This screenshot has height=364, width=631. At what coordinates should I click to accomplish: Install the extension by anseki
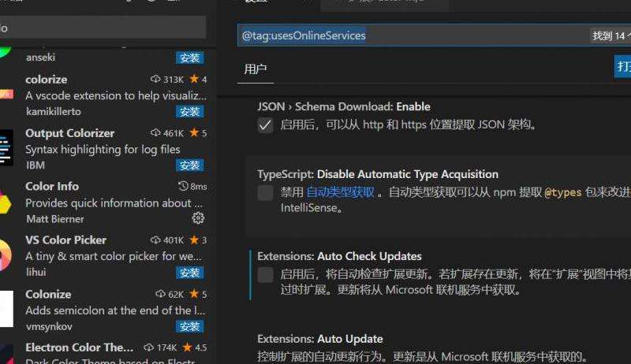[189, 58]
